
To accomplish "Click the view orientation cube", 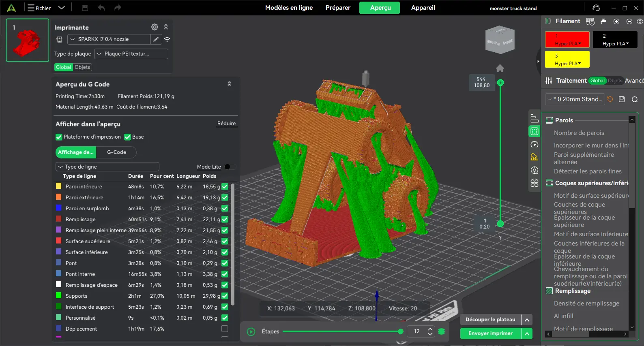I will coord(500,40).
